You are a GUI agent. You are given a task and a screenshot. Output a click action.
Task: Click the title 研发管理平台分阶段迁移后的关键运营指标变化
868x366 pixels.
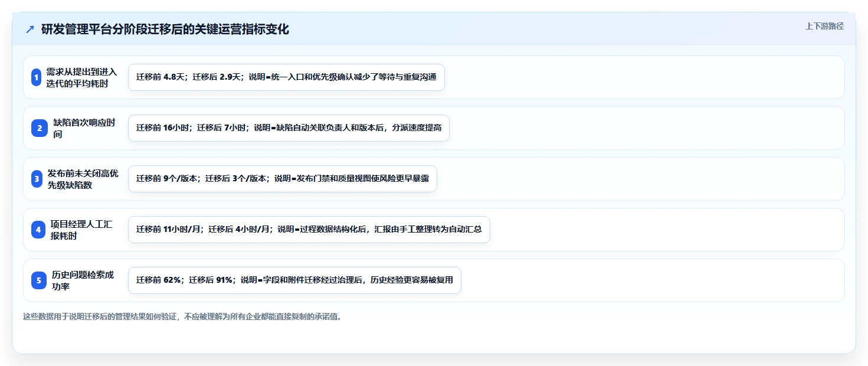point(165,29)
